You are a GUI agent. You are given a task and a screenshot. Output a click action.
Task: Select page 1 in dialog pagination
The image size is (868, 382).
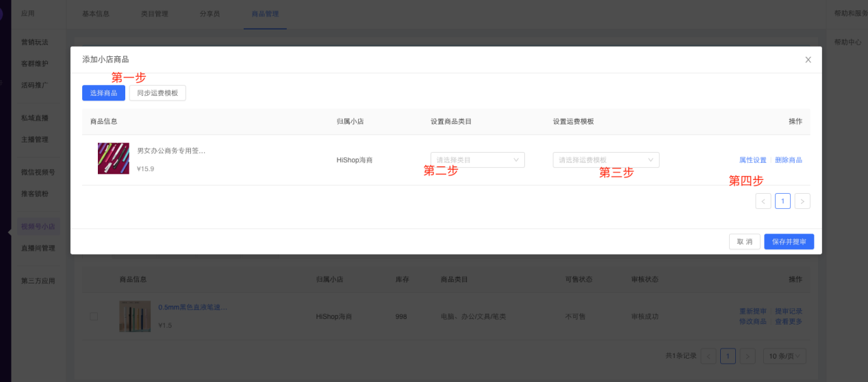tap(782, 201)
